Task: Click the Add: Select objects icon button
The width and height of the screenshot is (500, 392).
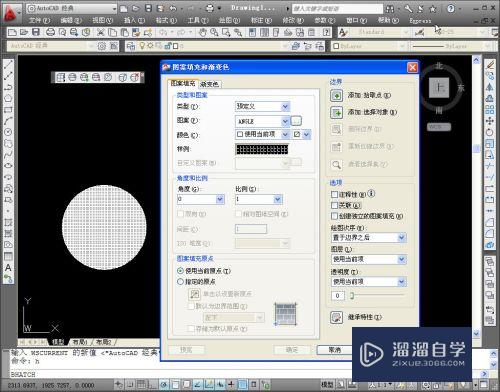Action: coord(336,112)
